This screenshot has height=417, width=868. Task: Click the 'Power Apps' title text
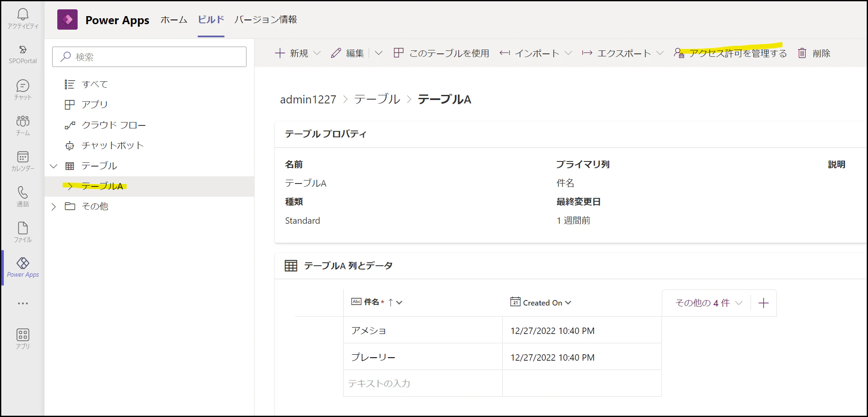pyautogui.click(x=118, y=20)
